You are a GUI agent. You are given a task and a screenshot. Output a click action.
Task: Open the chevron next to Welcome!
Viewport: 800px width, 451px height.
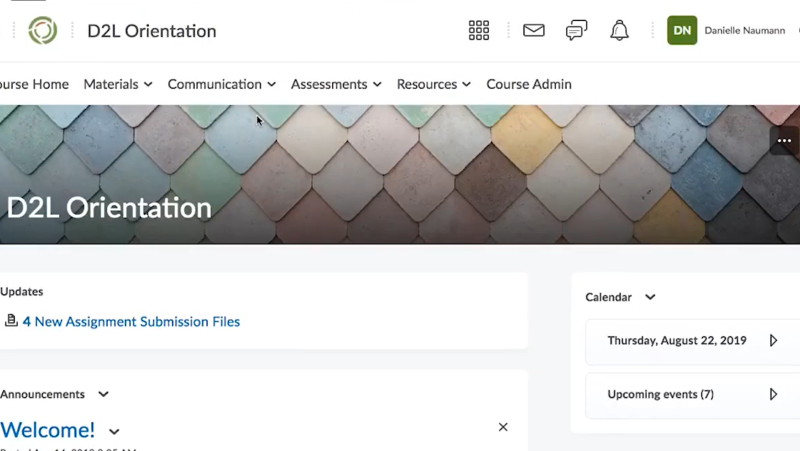tap(114, 432)
